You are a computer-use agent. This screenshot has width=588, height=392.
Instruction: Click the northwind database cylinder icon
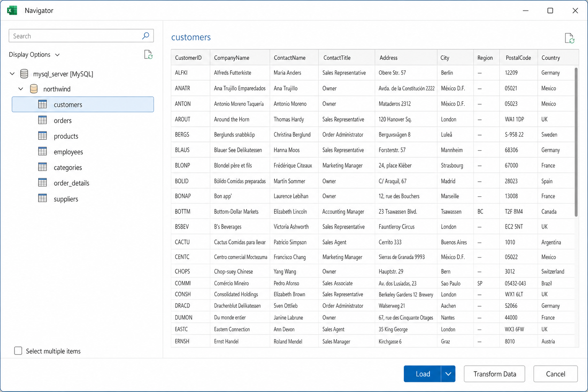click(x=34, y=89)
